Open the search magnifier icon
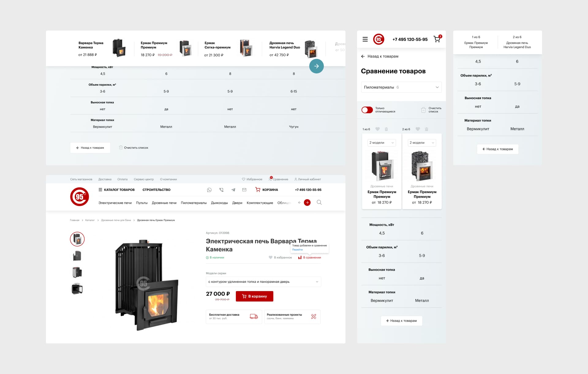This screenshot has height=374, width=588. (x=319, y=202)
